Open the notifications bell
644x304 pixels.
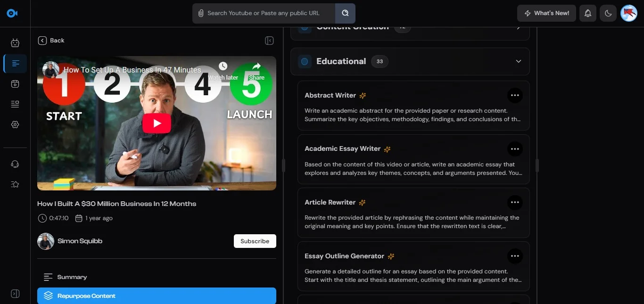[x=587, y=13]
